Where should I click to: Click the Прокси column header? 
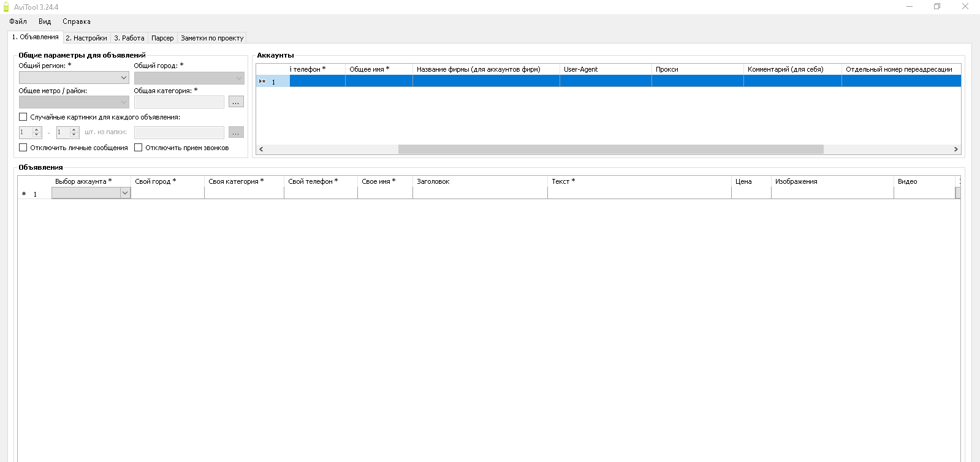pos(697,69)
